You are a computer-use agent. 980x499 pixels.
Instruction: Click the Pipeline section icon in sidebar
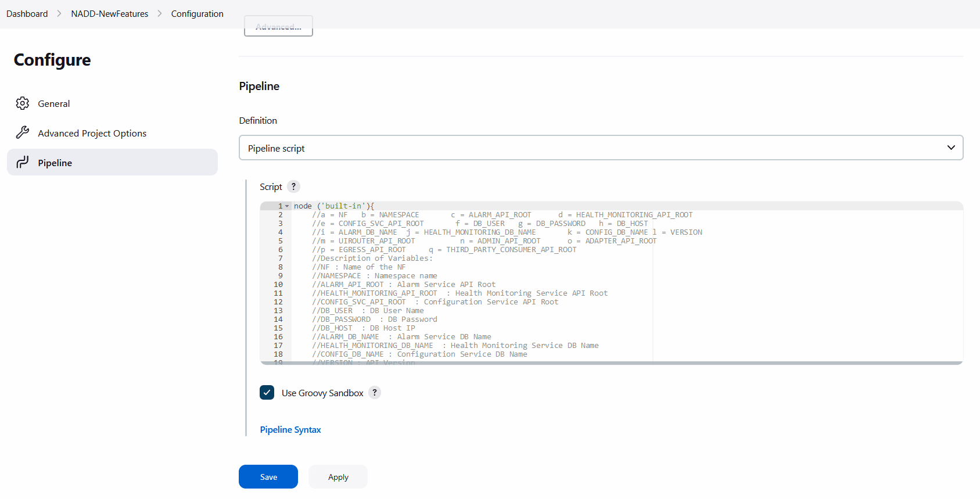click(x=23, y=163)
